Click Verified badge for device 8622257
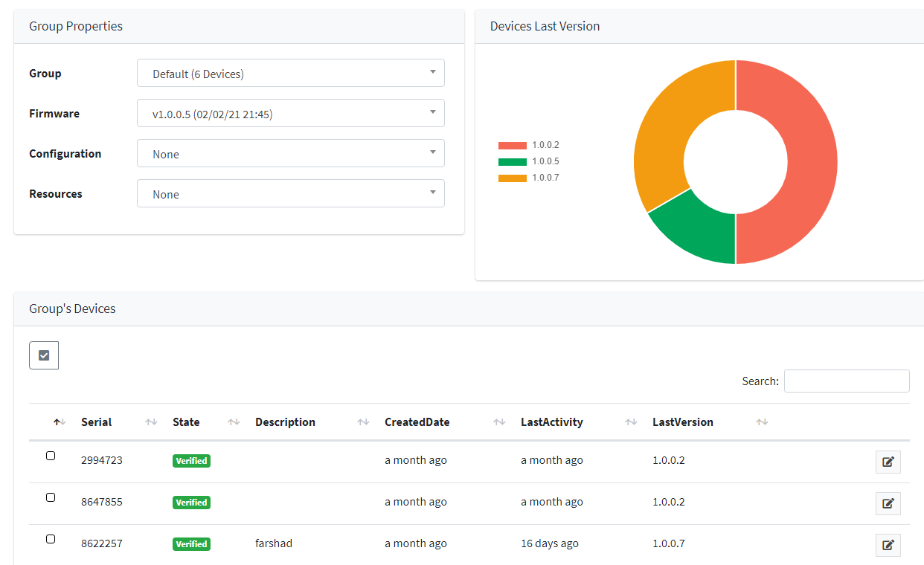This screenshot has width=924, height=565. pos(191,544)
